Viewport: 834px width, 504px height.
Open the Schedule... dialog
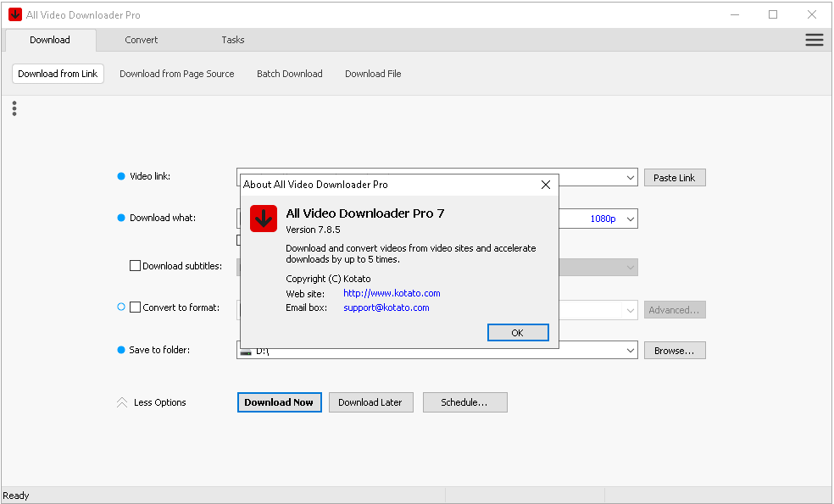464,402
